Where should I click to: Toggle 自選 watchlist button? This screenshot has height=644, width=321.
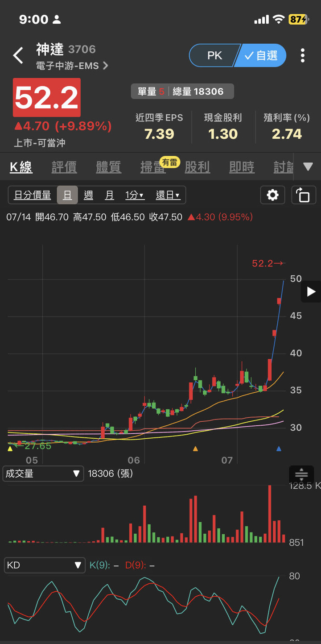[262, 55]
